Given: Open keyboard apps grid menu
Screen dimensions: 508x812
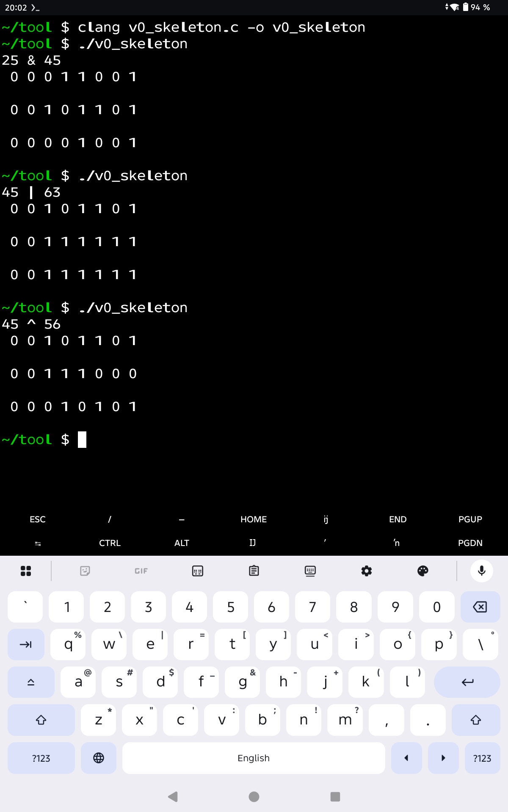Looking at the screenshot, I should click(26, 571).
